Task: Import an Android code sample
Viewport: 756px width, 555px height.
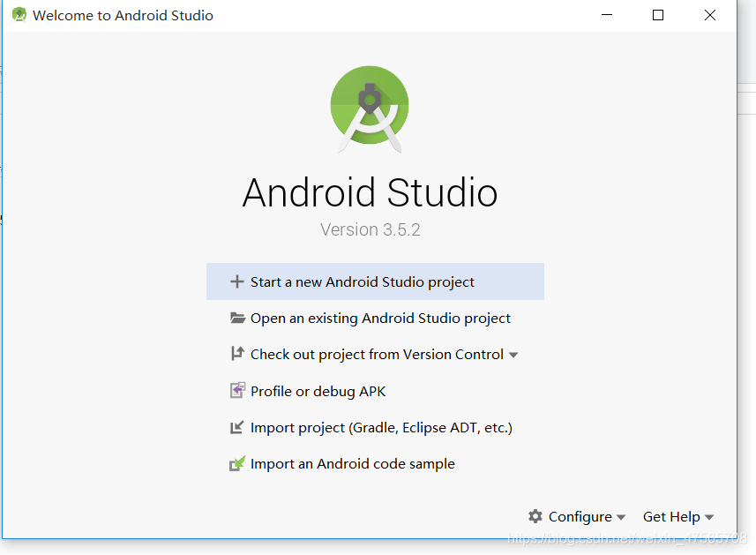Action: [x=375, y=464]
